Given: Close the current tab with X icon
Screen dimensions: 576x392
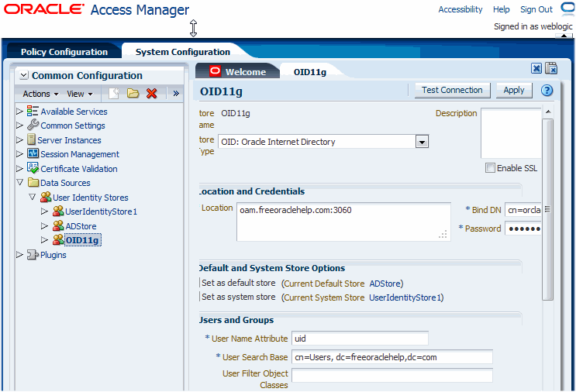Looking at the screenshot, I should point(536,68).
